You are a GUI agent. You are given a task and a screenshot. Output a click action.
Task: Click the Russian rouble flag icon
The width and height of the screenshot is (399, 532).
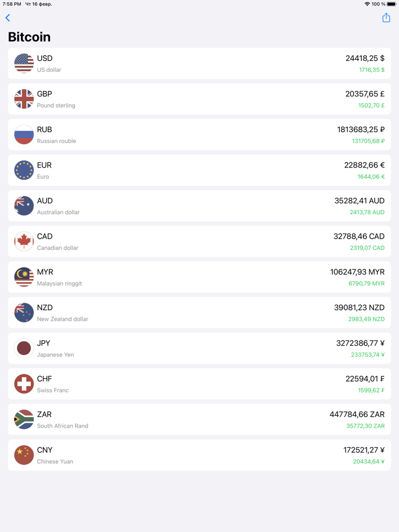pyautogui.click(x=23, y=134)
